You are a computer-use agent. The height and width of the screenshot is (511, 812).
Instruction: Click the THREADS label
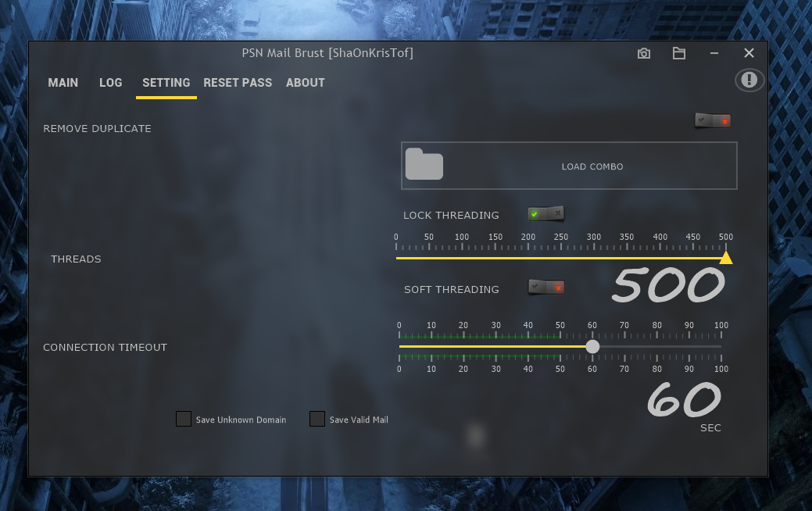pyautogui.click(x=76, y=259)
